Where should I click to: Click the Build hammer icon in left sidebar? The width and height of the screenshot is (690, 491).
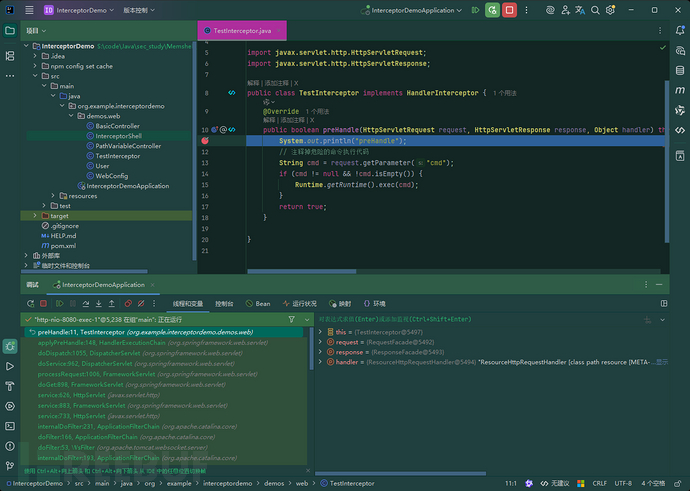[x=10, y=388]
